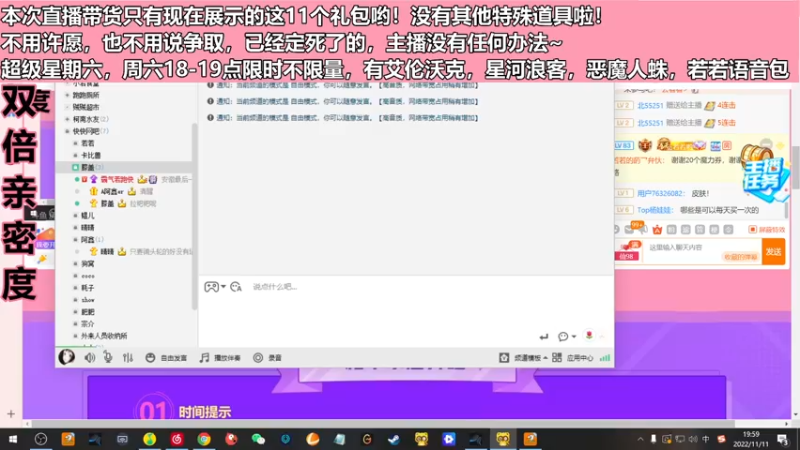Open Google Chrome from the taskbar
The image size is (800, 450).
(204, 439)
